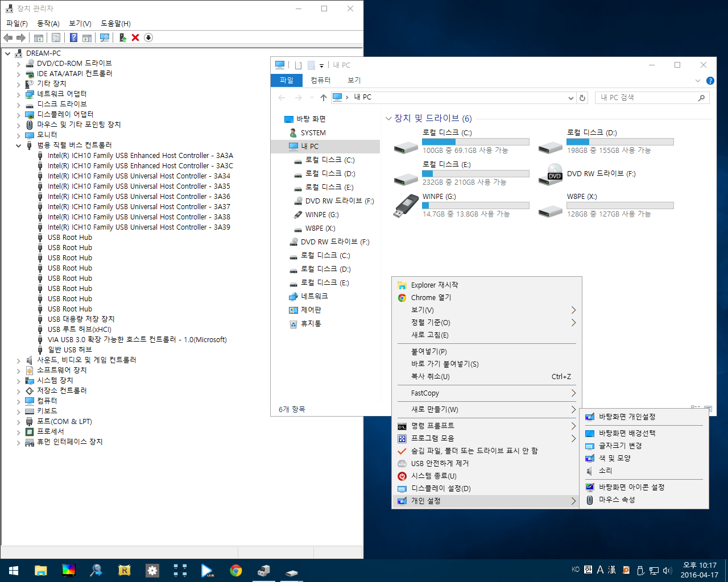728x582 pixels.
Task: Click the Back arrow in Device Manager toolbar
Action: [x=8, y=38]
